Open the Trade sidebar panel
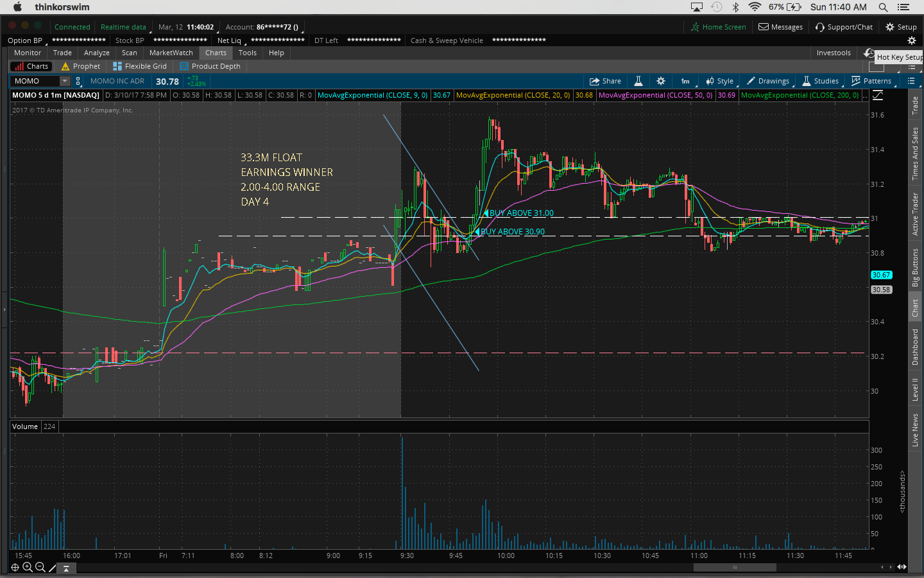The image size is (924, 578). tap(915, 105)
